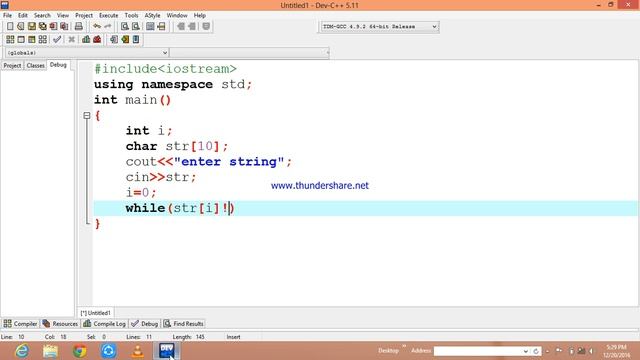
Task: Click the Save All toolbar icon
Action: point(42,27)
